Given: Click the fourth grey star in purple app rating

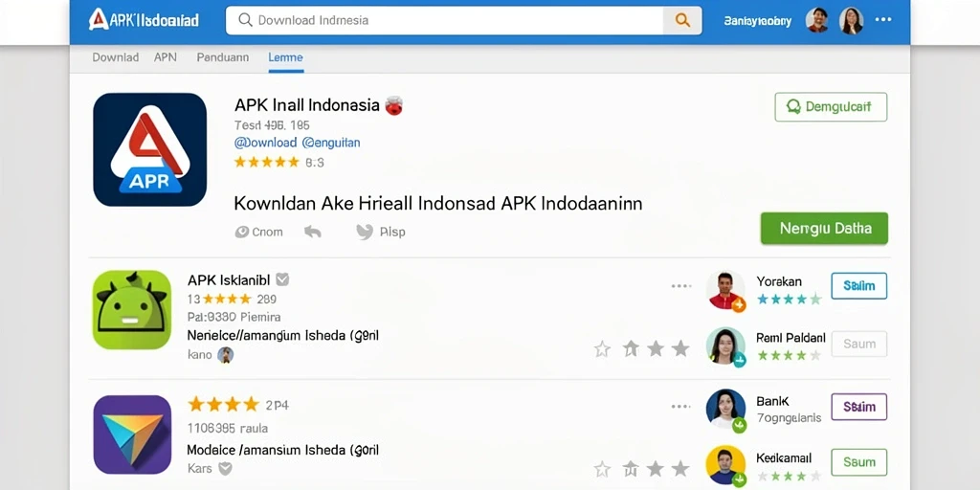Looking at the screenshot, I should point(680,469).
